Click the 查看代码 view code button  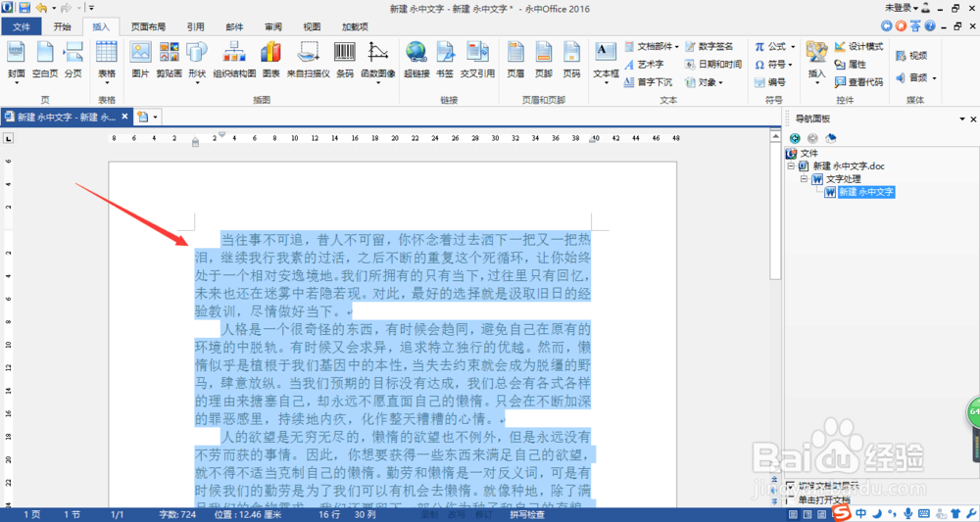coord(858,82)
